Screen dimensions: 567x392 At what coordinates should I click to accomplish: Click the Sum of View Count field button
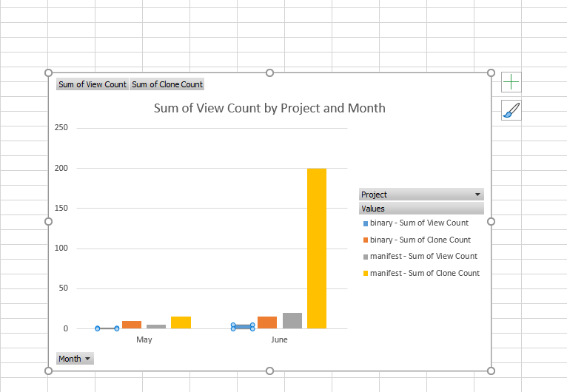[x=93, y=84]
